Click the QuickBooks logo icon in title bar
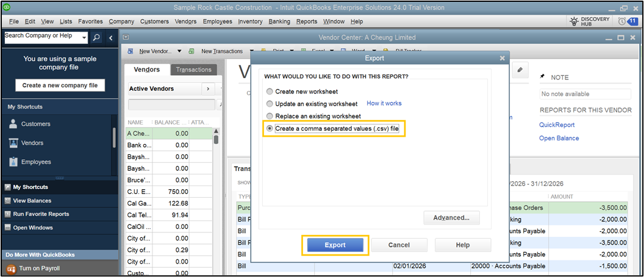Screen dimensions: 644x277 point(7,7)
